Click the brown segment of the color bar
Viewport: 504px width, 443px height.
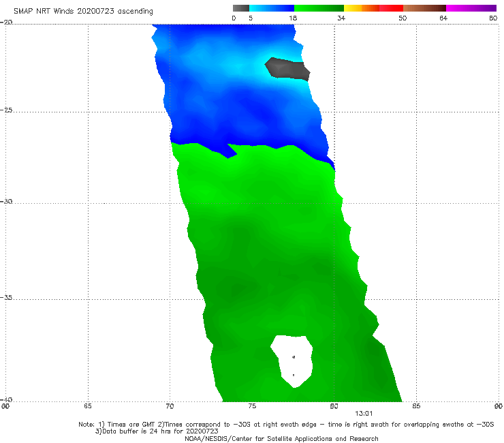[x=424, y=8]
